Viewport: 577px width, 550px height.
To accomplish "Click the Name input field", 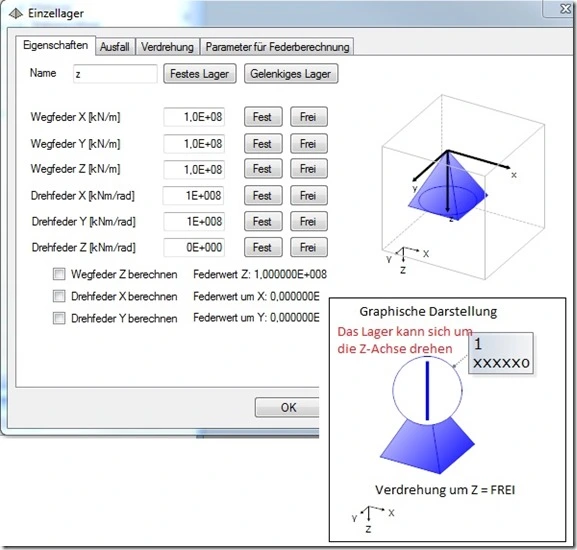I will tap(115, 74).
